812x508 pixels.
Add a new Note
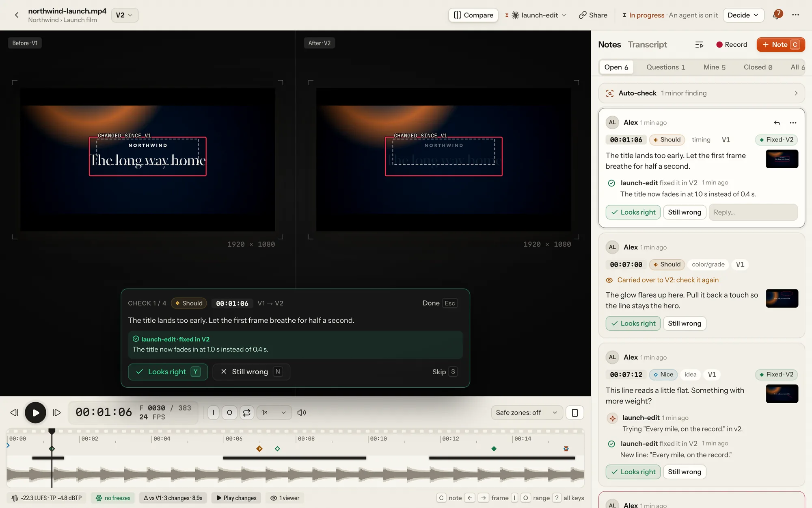(x=781, y=45)
